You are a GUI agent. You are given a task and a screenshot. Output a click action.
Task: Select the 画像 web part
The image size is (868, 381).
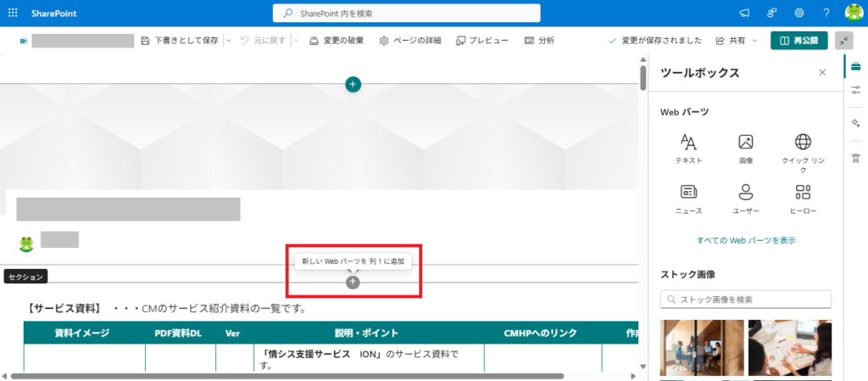(x=746, y=148)
